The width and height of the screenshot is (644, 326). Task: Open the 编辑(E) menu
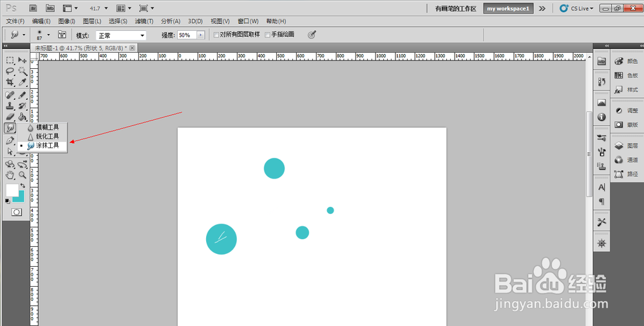[x=41, y=21]
